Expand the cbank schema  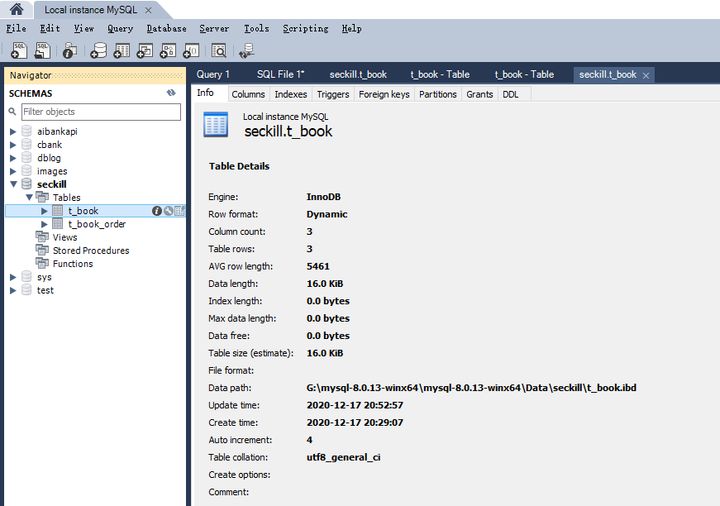pos(13,145)
